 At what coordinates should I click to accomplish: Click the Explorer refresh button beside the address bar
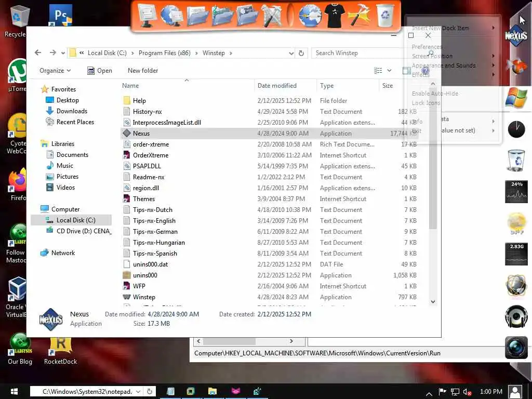[301, 53]
